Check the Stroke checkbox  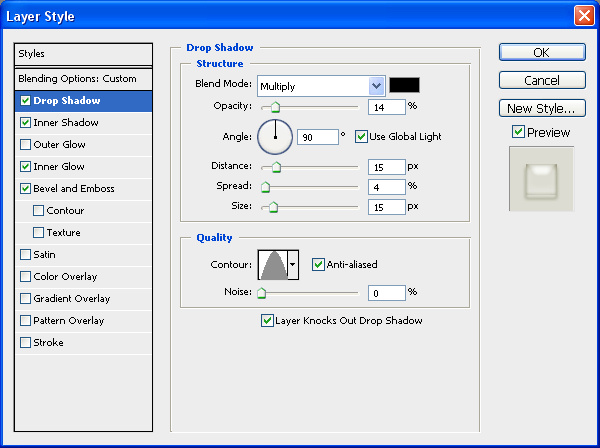(x=25, y=343)
